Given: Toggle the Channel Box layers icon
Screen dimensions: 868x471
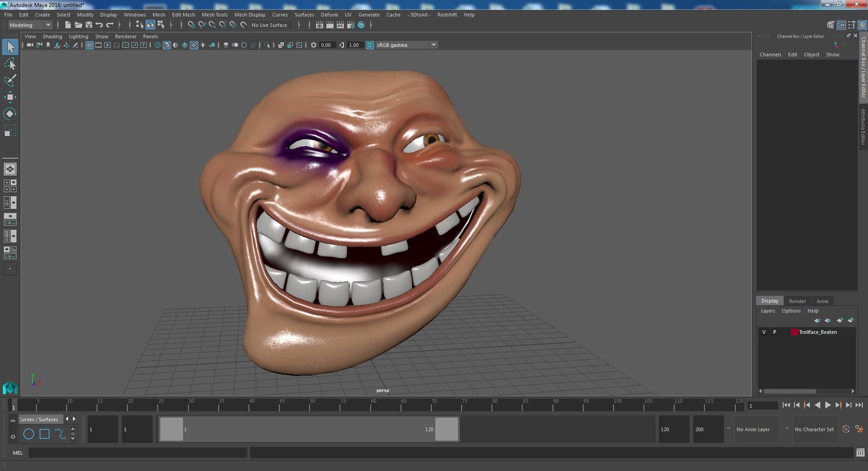Looking at the screenshot, I should [x=862, y=25].
